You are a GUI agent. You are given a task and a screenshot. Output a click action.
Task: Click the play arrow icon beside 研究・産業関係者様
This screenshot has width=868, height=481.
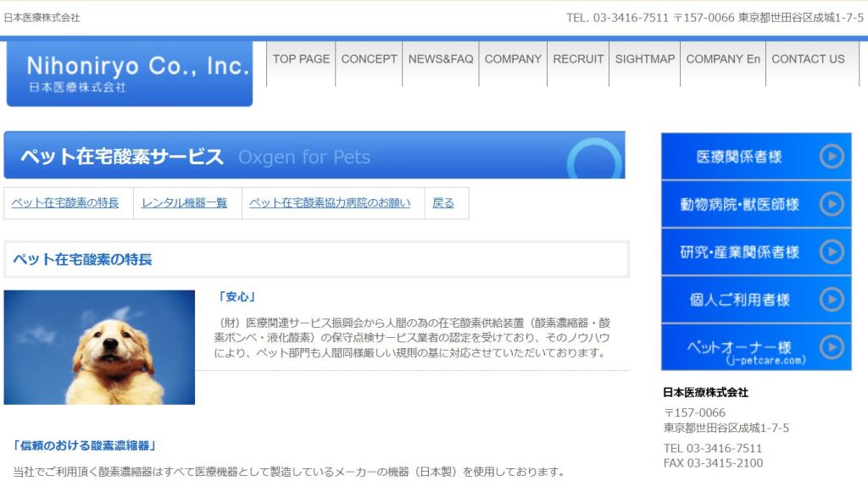832,252
